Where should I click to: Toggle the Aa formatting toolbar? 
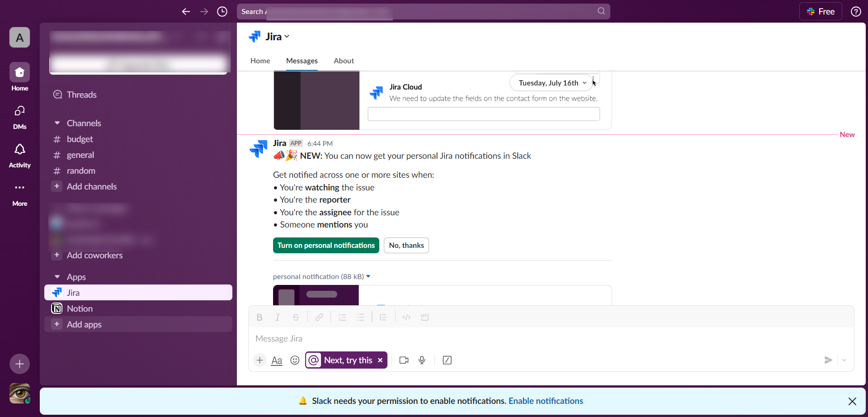pyautogui.click(x=277, y=360)
